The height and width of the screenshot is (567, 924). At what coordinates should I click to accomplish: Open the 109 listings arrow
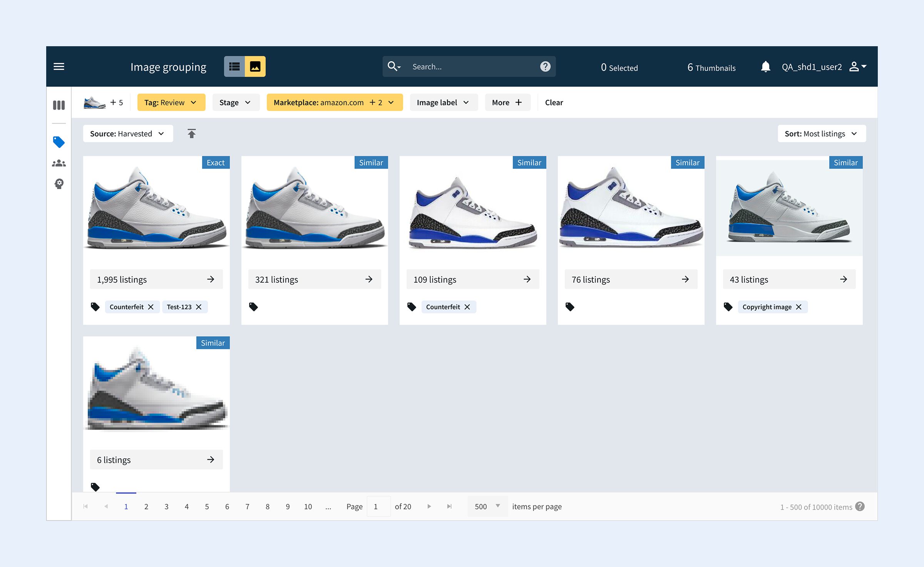(x=527, y=279)
